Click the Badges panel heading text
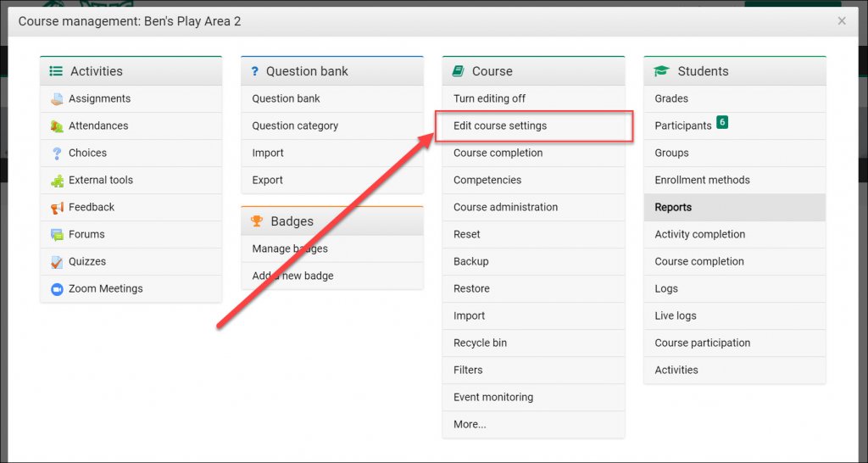Image resolution: width=868 pixels, height=463 pixels. point(292,221)
